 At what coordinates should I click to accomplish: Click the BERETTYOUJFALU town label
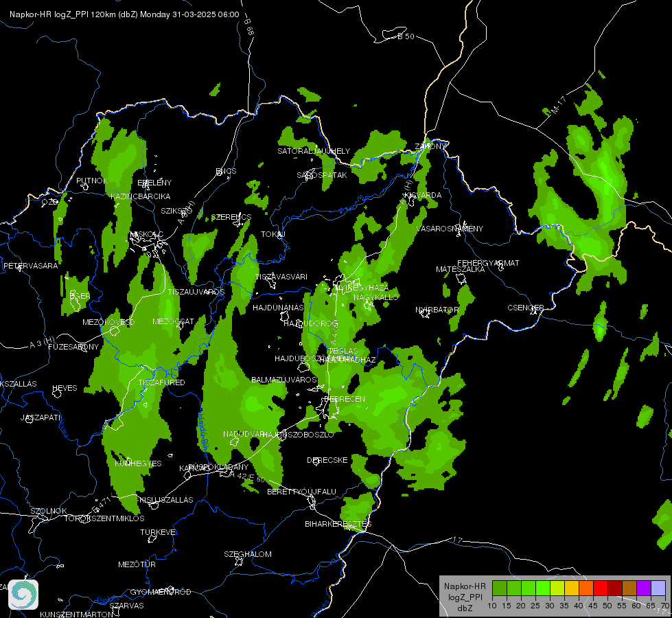(x=302, y=492)
